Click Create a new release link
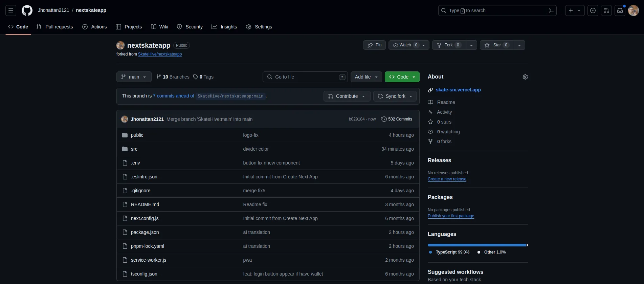Viewport: 644px width, 284px height. coord(447,179)
